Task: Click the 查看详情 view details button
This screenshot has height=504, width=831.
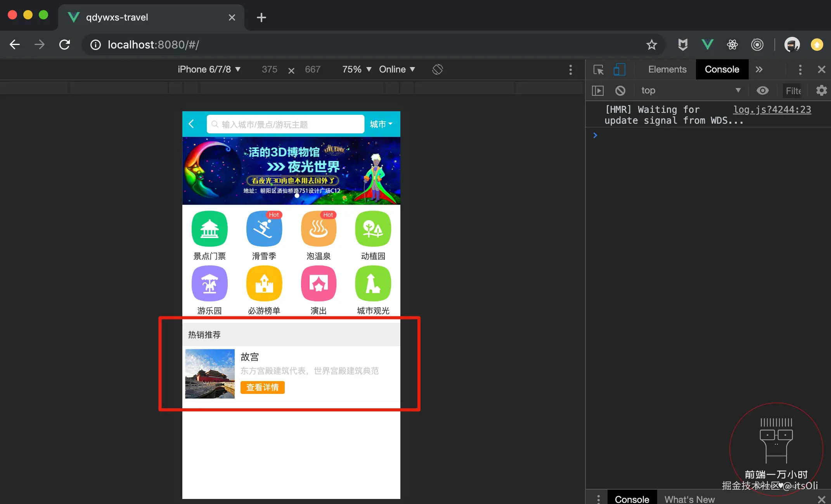Action: pyautogui.click(x=263, y=387)
